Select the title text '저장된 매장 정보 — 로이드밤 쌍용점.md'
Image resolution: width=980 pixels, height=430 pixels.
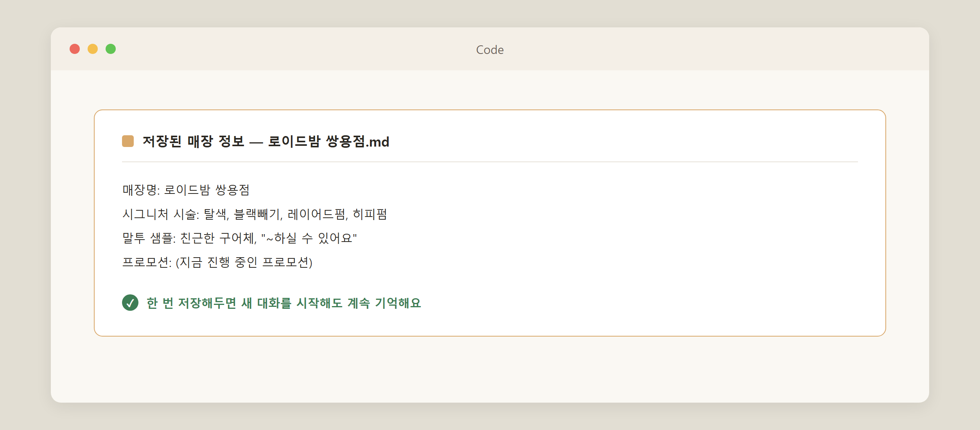(266, 142)
